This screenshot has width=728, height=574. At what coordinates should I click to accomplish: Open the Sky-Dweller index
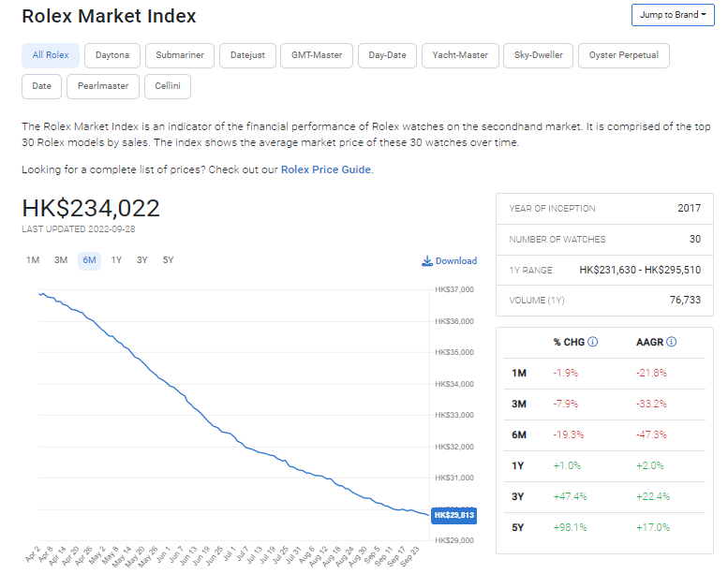pyautogui.click(x=539, y=55)
